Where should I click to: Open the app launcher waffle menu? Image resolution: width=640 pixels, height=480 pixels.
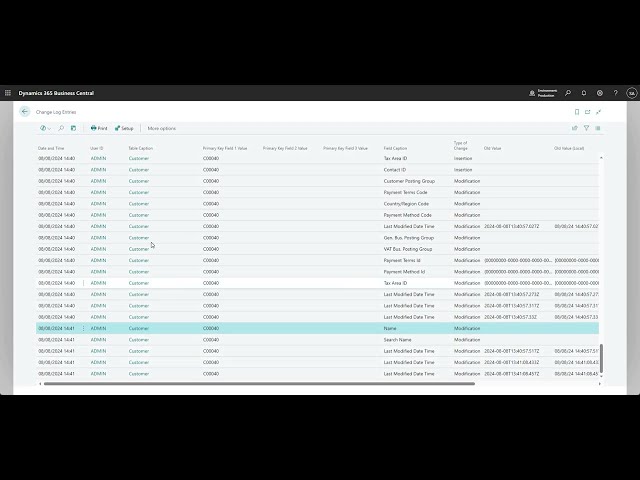(x=8, y=93)
